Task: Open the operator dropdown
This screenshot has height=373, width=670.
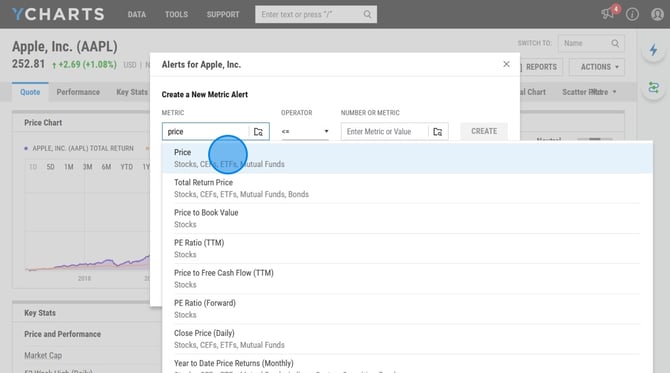Action: coord(305,132)
